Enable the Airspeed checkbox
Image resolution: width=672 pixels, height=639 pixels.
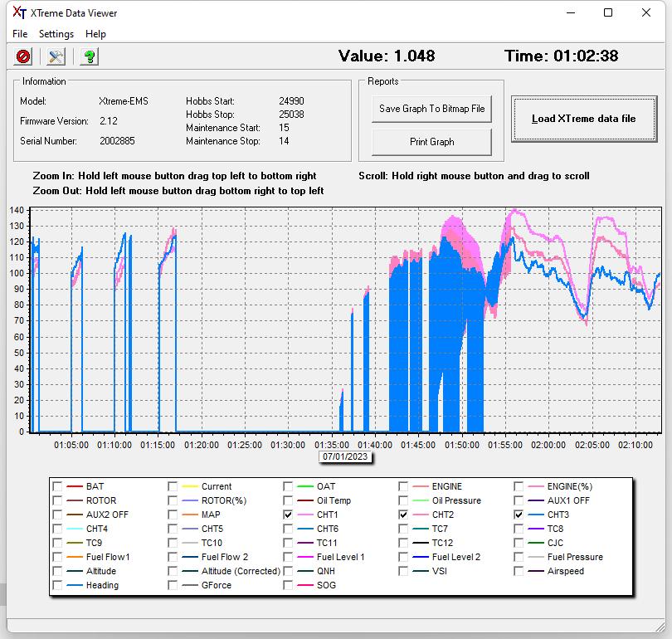tap(519, 571)
